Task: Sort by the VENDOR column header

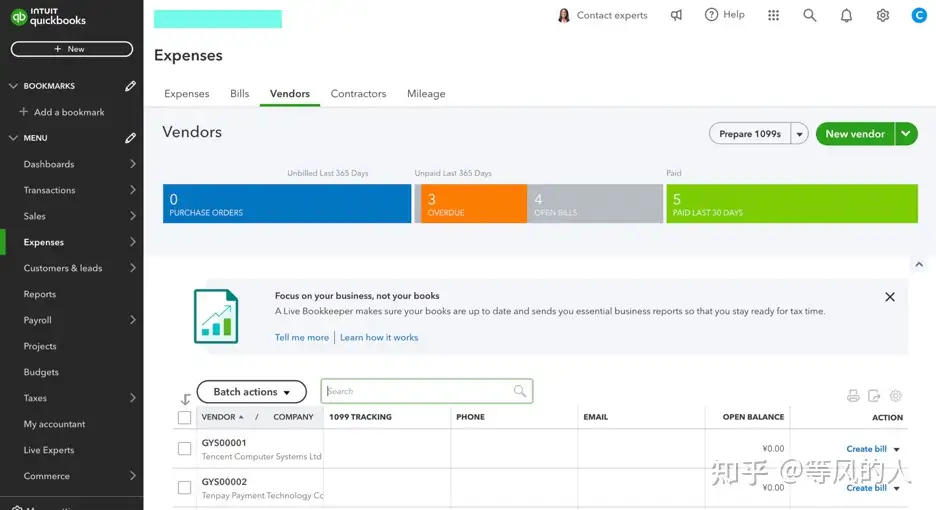Action: [222, 417]
